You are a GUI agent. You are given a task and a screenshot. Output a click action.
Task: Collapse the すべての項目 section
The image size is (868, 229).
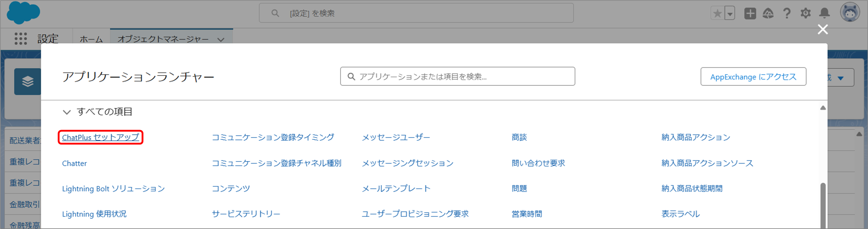click(x=67, y=112)
